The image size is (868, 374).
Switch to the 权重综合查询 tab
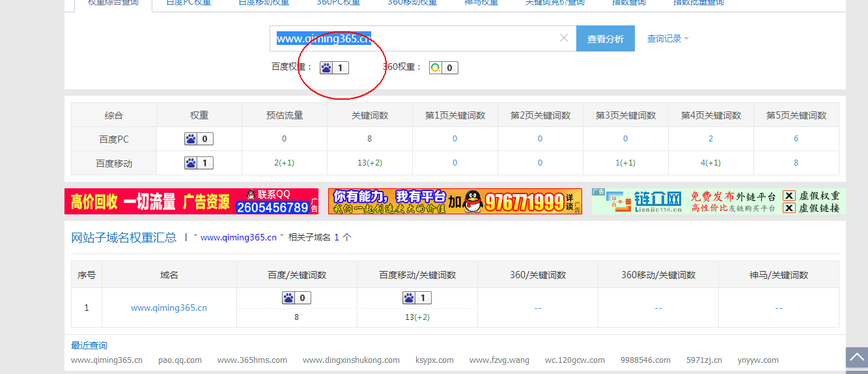pos(113,3)
